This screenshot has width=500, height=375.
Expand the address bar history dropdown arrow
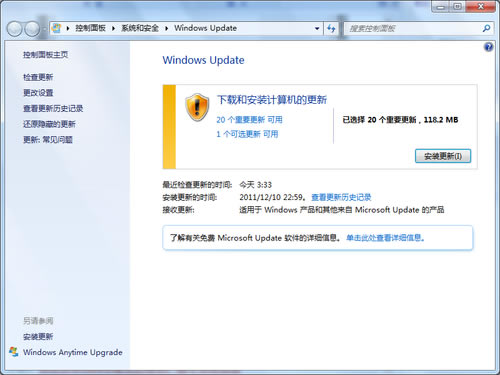317,29
